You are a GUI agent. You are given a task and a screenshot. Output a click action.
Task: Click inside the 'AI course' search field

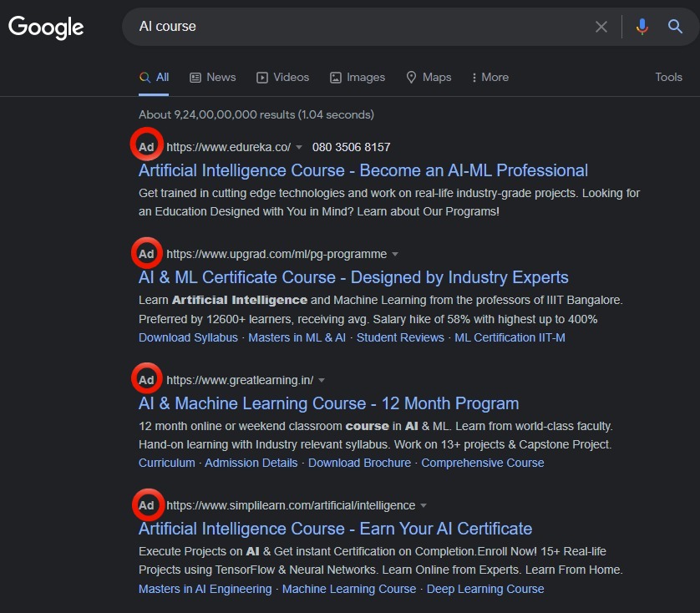click(358, 27)
